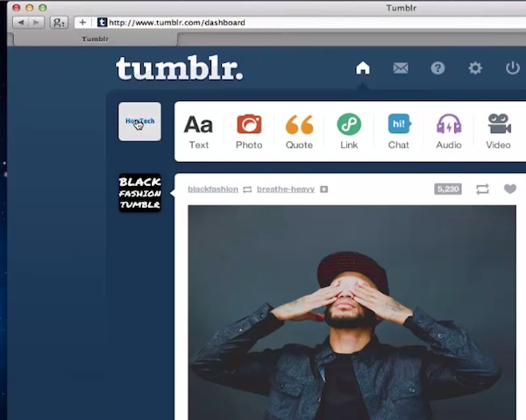This screenshot has height=420, width=526.
Task: Click the follow icon next to breathe-heavy
Action: (x=323, y=189)
